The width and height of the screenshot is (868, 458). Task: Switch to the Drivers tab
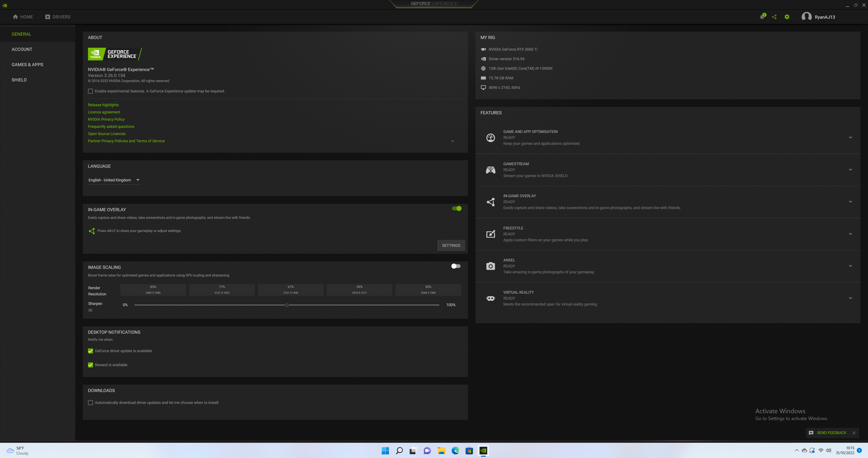click(58, 17)
